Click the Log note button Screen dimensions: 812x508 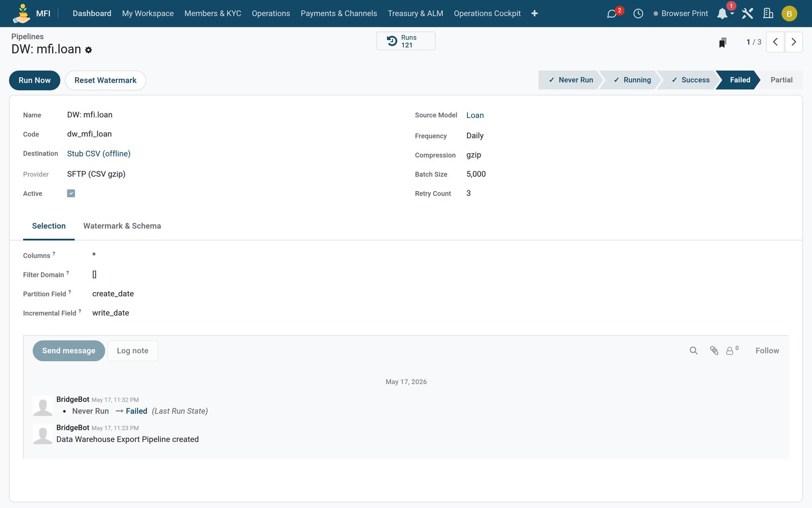pos(133,351)
